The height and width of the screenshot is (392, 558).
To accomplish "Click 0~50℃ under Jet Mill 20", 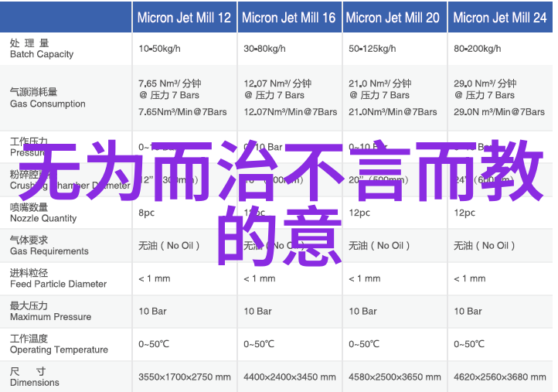I will pos(364,344).
